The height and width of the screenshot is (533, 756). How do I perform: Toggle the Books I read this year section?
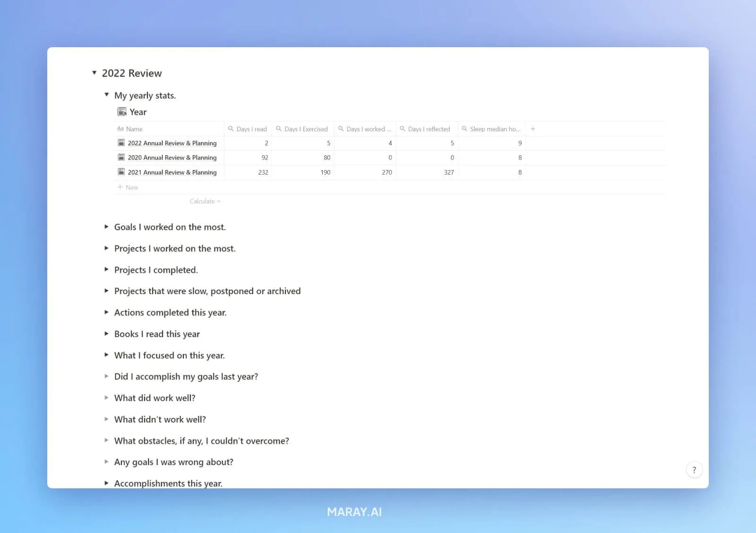coord(106,333)
